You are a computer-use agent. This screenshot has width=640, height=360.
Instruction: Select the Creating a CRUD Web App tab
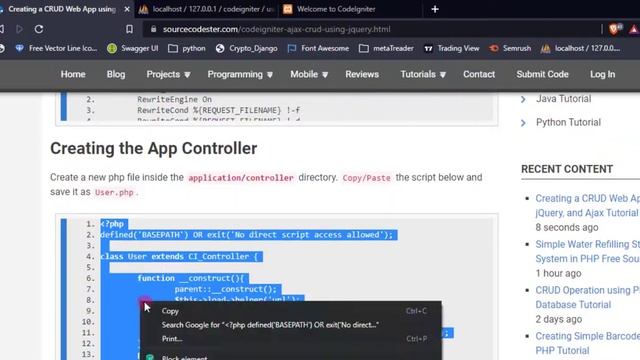click(62, 9)
